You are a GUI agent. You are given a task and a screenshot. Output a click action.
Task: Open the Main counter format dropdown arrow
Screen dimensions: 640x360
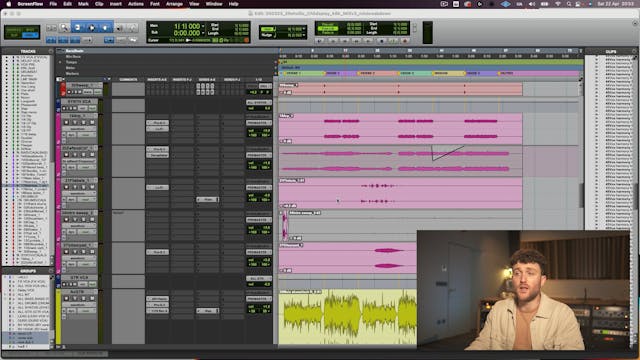pos(203,26)
